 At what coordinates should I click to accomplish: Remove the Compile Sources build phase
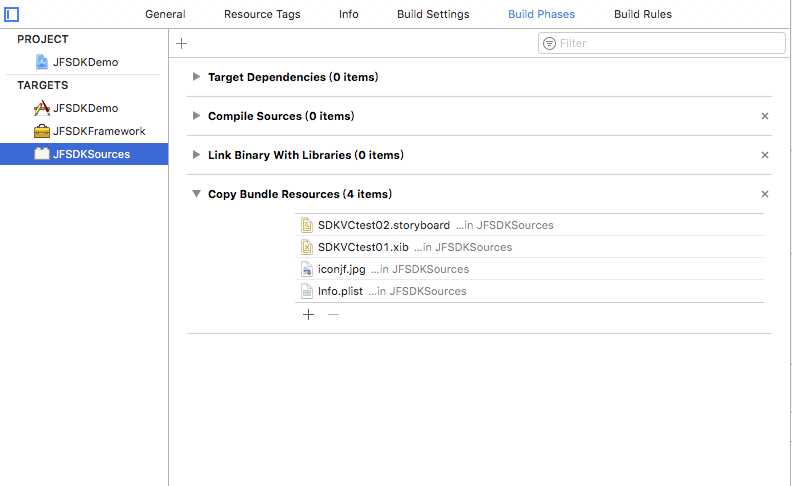point(765,116)
